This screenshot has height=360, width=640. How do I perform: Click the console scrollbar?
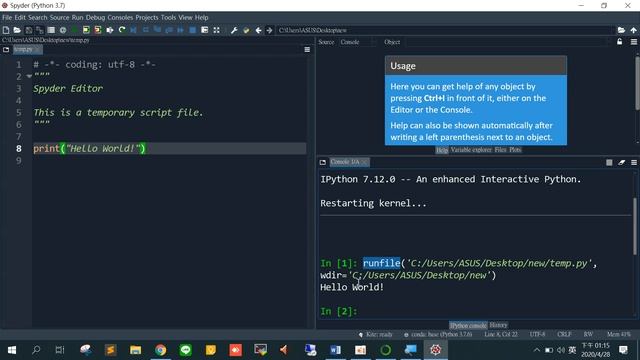[x=635, y=227]
